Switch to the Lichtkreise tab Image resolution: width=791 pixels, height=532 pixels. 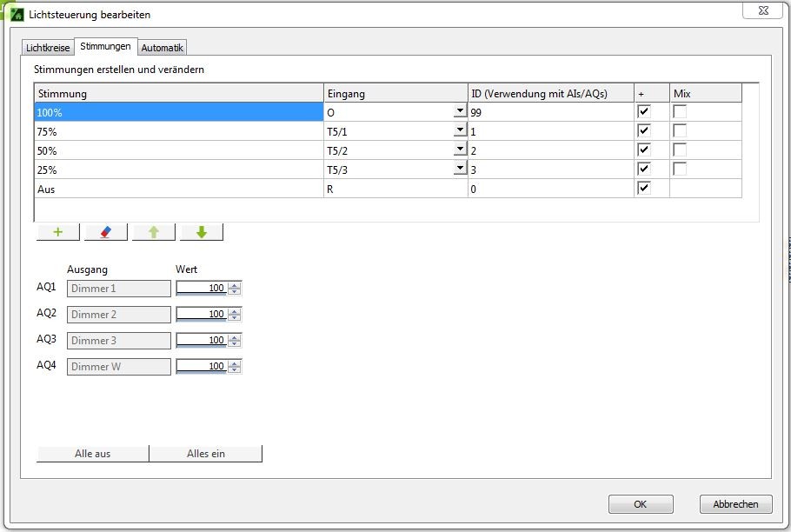[x=48, y=48]
